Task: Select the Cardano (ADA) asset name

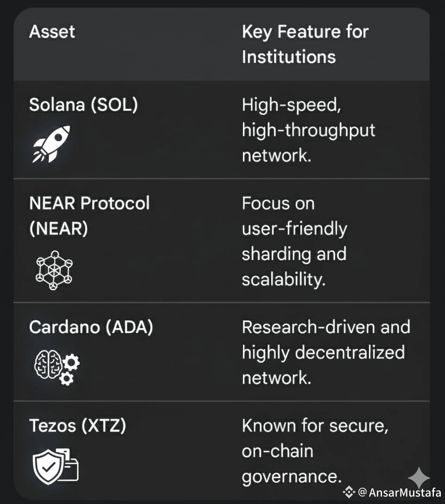Action: click(91, 327)
